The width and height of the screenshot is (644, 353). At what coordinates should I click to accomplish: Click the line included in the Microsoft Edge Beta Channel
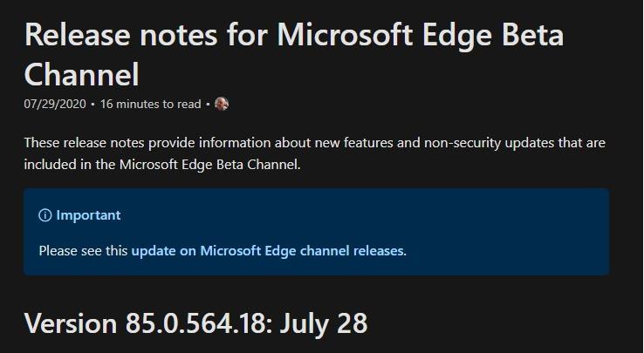tap(162, 165)
